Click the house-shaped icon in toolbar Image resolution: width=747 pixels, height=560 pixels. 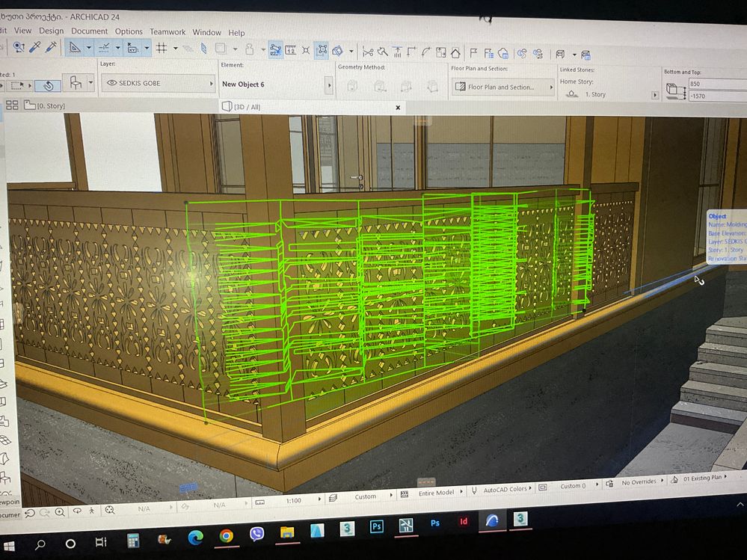coord(456,53)
